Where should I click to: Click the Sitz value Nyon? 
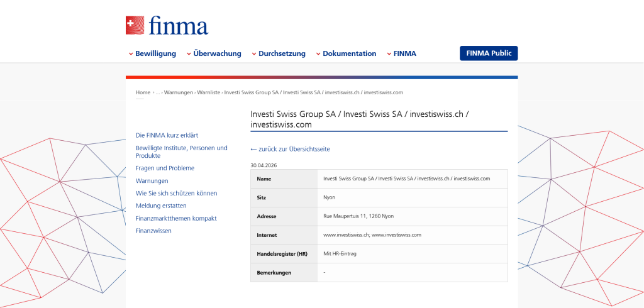(x=330, y=197)
